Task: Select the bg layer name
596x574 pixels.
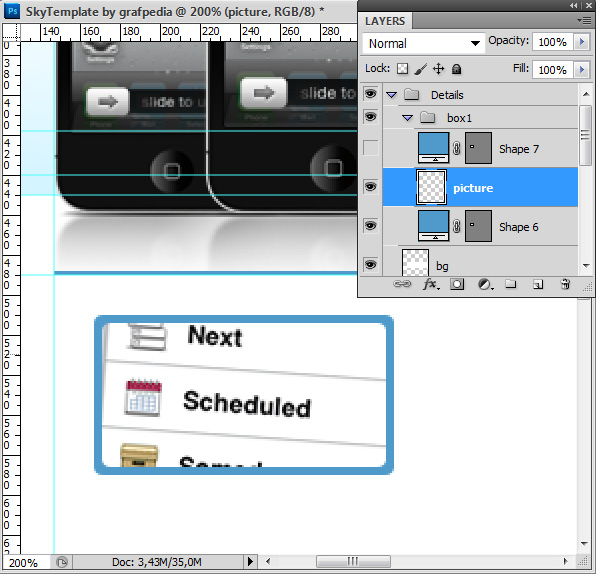Action: click(442, 266)
